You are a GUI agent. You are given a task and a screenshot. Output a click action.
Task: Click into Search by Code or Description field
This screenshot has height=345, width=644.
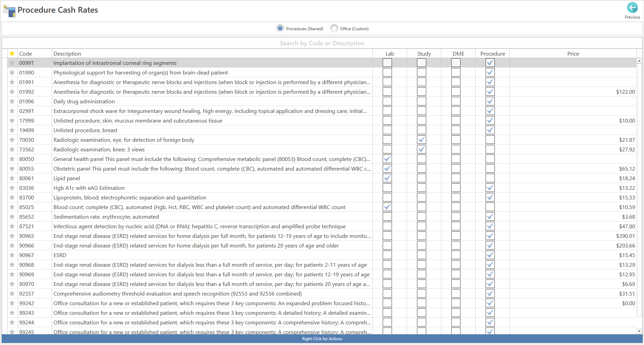point(322,43)
